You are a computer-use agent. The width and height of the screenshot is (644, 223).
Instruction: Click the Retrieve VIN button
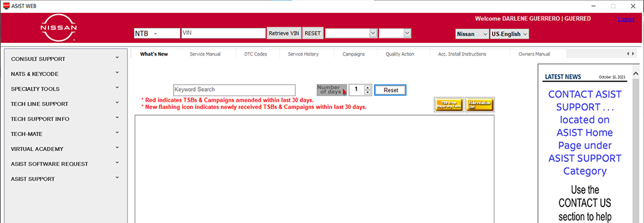284,34
